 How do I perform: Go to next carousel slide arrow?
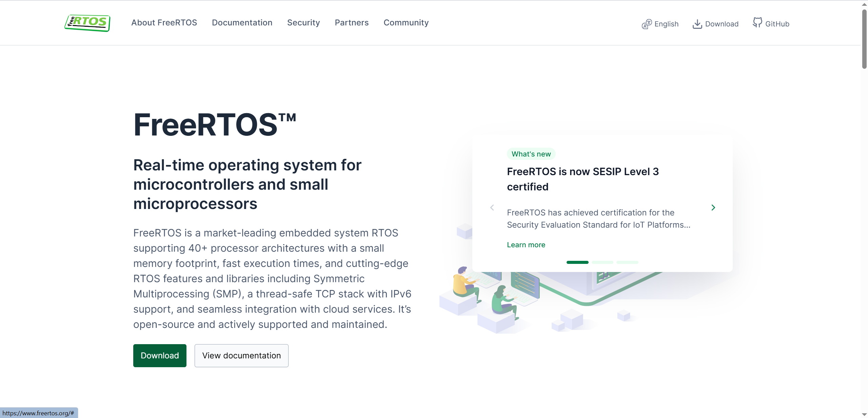click(x=713, y=208)
